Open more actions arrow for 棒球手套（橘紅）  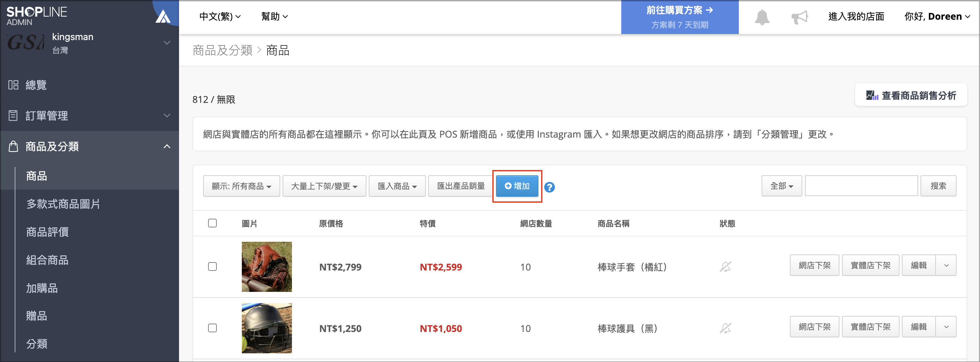pyautogui.click(x=946, y=265)
